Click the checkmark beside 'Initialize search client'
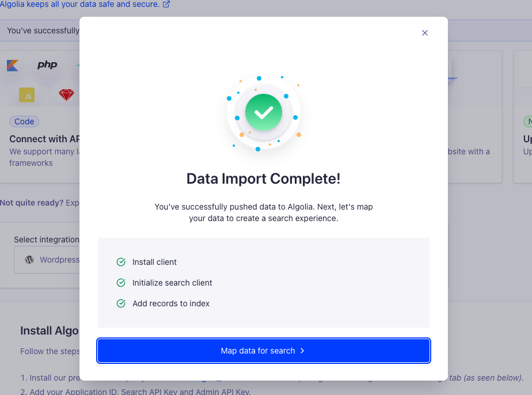 (121, 283)
